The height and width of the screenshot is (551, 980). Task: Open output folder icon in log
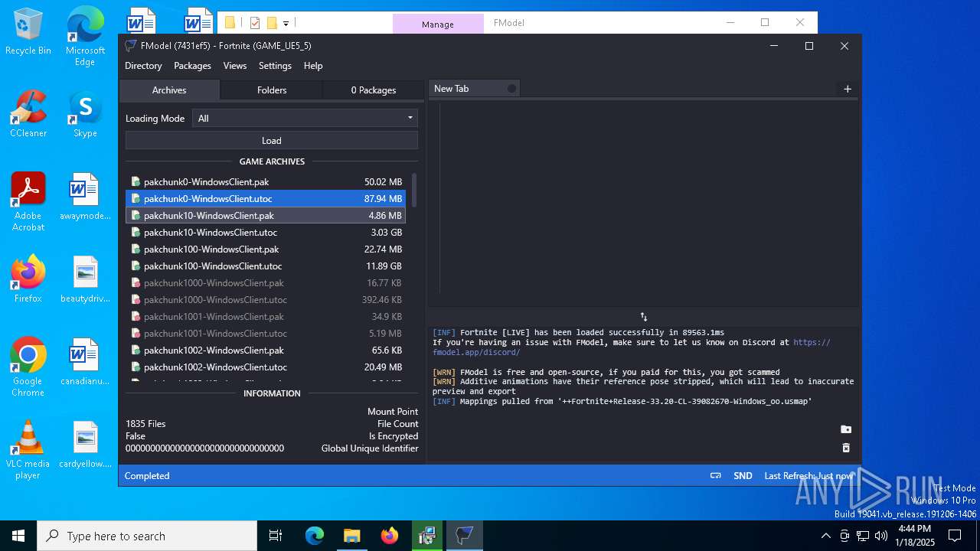[x=846, y=429]
